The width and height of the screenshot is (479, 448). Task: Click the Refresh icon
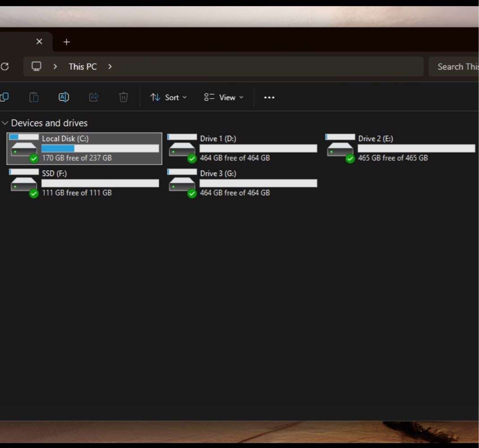pos(5,67)
